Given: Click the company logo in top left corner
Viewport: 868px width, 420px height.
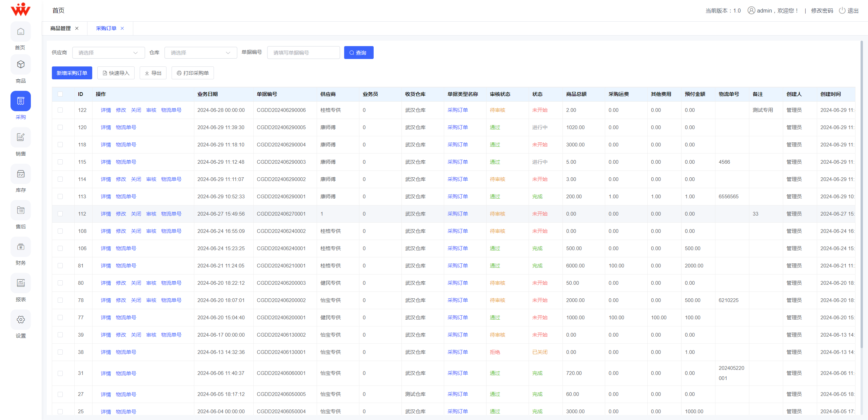Looking at the screenshot, I should 20,9.
